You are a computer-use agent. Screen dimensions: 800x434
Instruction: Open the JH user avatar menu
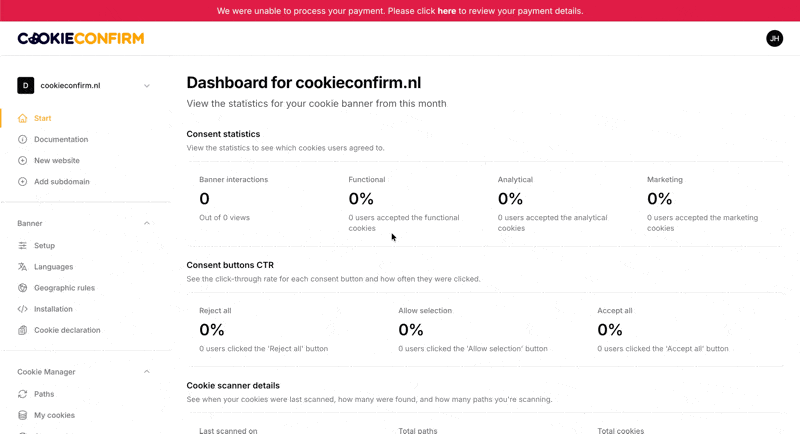(774, 38)
